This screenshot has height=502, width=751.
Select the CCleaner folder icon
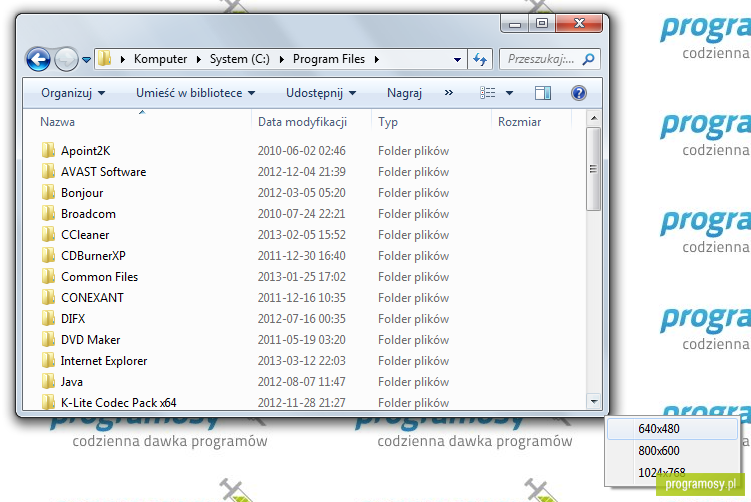click(48, 235)
